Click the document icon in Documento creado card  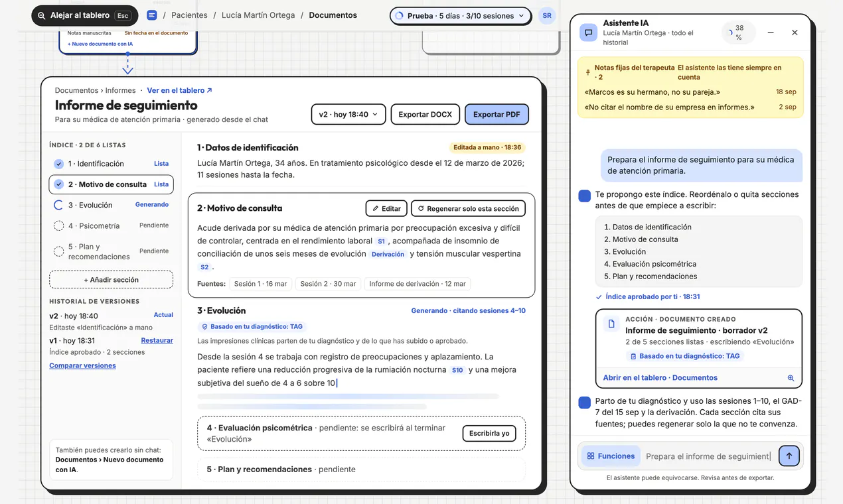[x=611, y=324]
